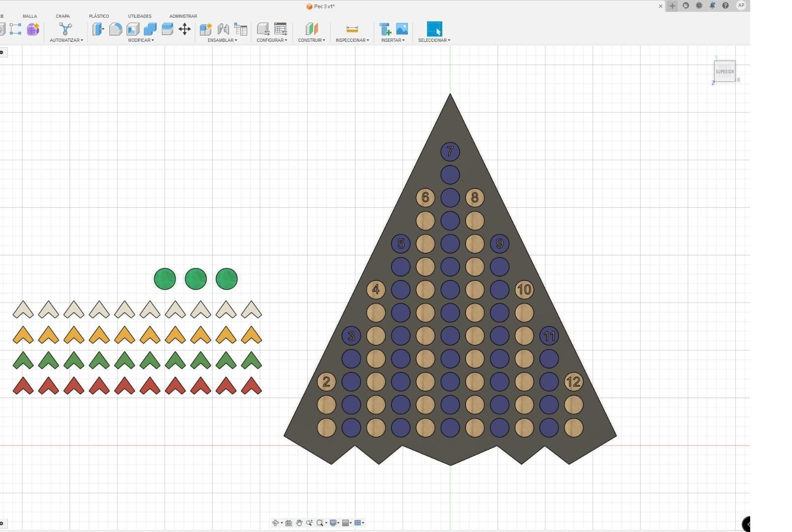This screenshot has width=792, height=532.
Task: Activate the Select window tool icon
Action: pyautogui.click(x=434, y=29)
